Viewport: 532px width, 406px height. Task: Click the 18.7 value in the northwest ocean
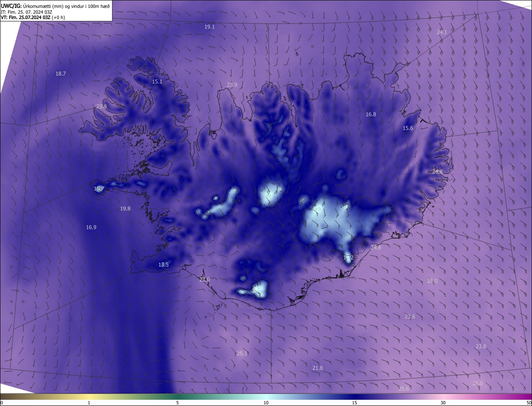click(61, 73)
